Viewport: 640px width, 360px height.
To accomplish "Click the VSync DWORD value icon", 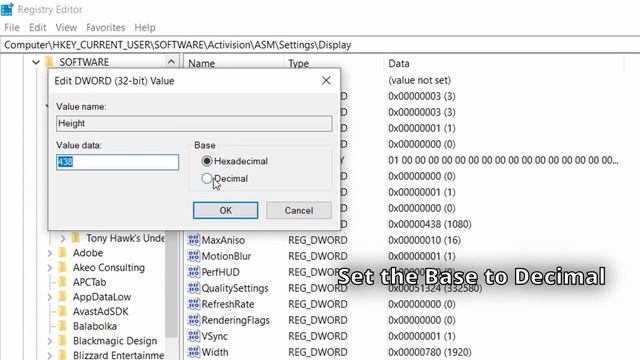I will [193, 336].
